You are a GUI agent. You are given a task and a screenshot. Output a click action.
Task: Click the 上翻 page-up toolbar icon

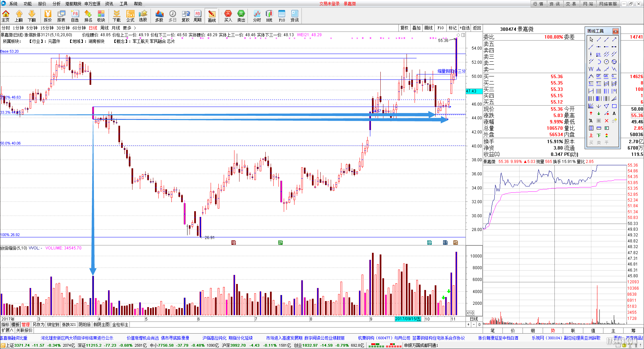click(19, 16)
